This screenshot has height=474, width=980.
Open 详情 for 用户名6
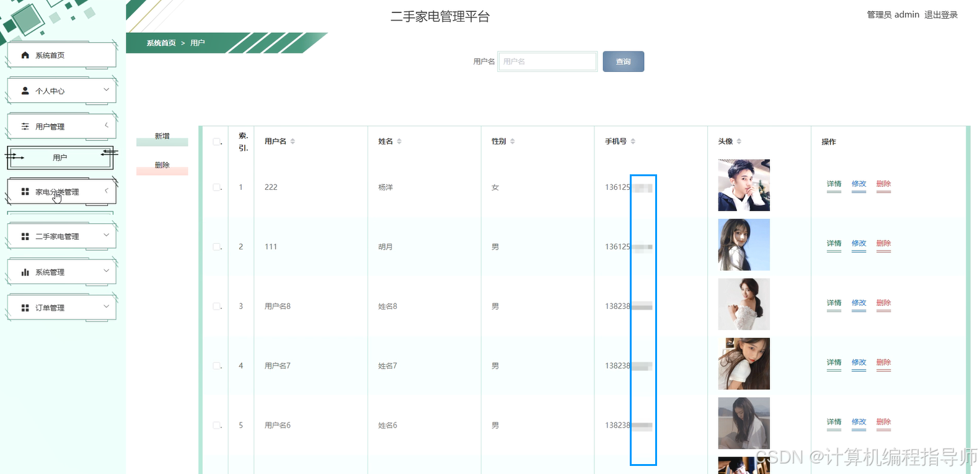click(834, 423)
